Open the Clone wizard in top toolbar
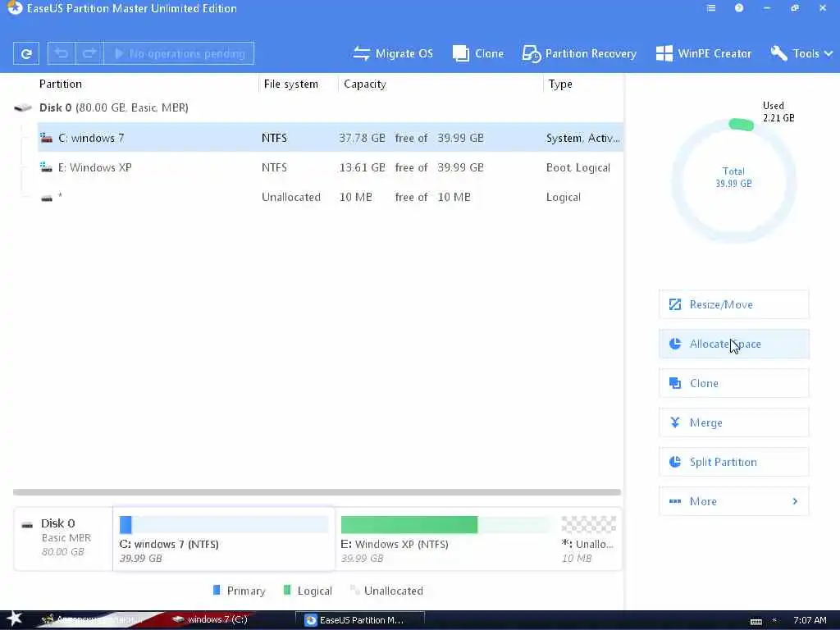This screenshot has width=840, height=630. (478, 53)
